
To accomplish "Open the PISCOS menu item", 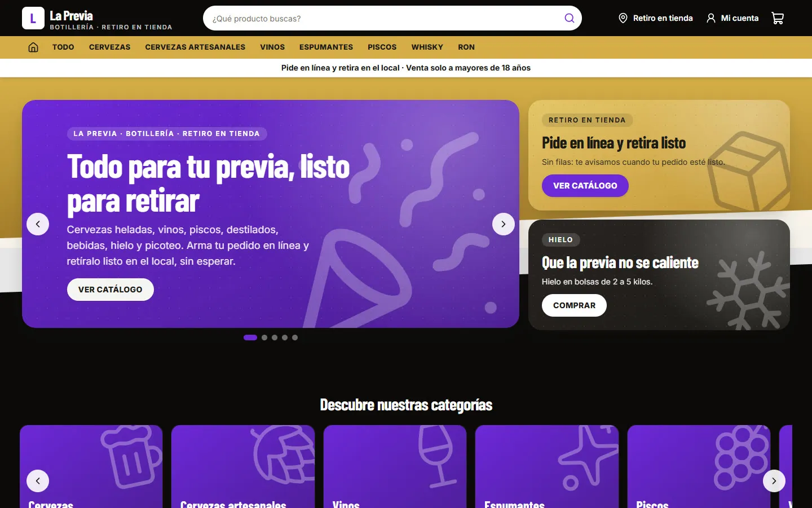I will (382, 47).
